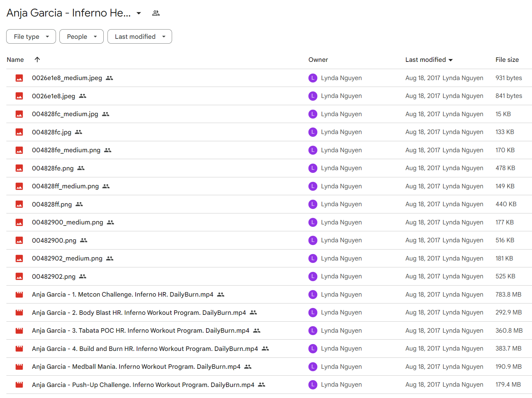Click the image icon for 004828ff.png
Viewport: 532px width, 398px height.
pyautogui.click(x=19, y=204)
